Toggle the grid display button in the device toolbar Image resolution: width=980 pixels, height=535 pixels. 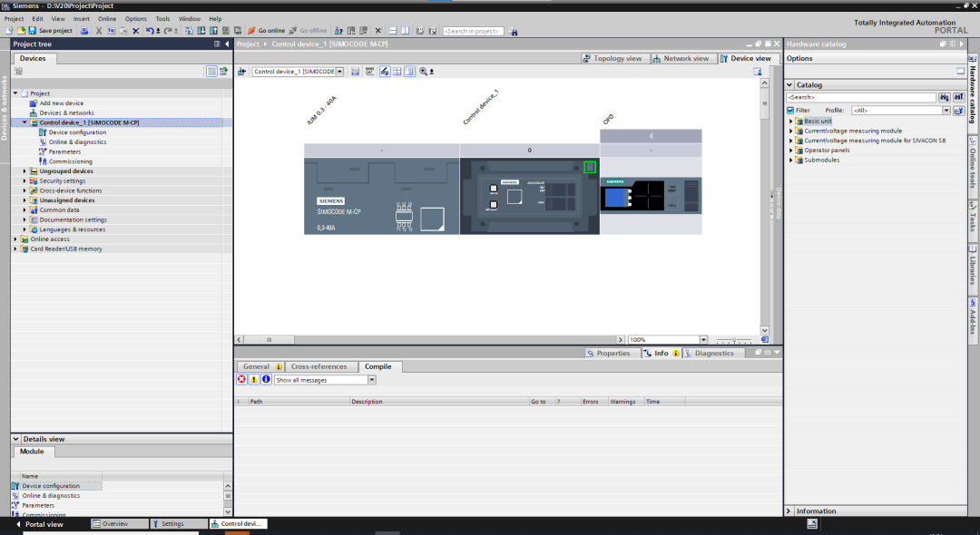pos(397,72)
